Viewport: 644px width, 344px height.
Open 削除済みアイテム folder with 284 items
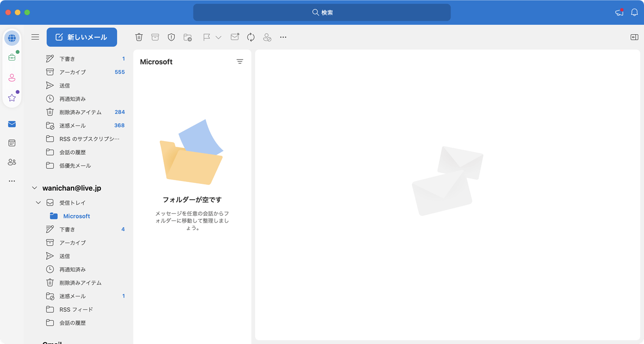(x=80, y=112)
